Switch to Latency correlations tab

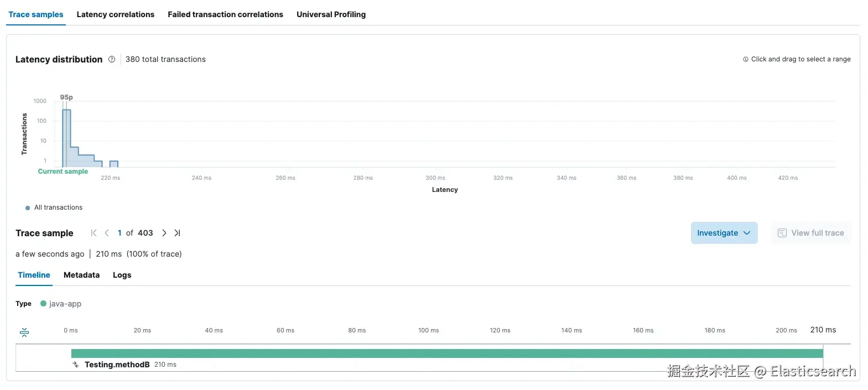click(x=116, y=14)
